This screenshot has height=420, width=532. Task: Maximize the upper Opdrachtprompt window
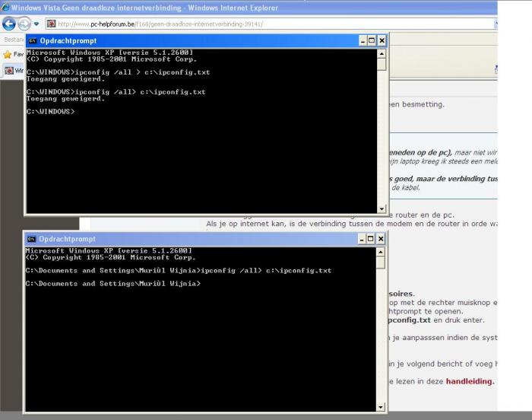coord(372,41)
